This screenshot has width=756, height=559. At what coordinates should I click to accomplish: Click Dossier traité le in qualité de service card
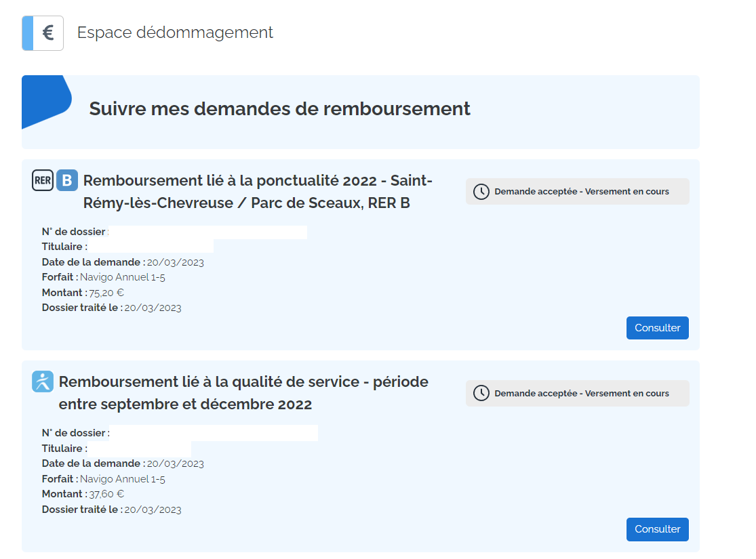(111, 510)
